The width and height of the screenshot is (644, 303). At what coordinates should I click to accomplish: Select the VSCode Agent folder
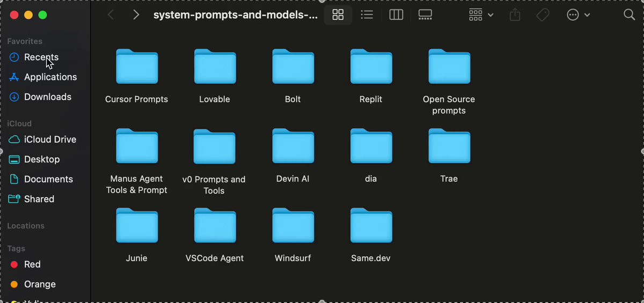[x=215, y=225]
